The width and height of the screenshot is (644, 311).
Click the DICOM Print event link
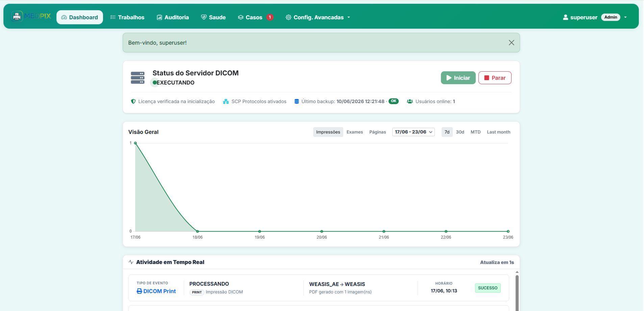click(x=156, y=291)
